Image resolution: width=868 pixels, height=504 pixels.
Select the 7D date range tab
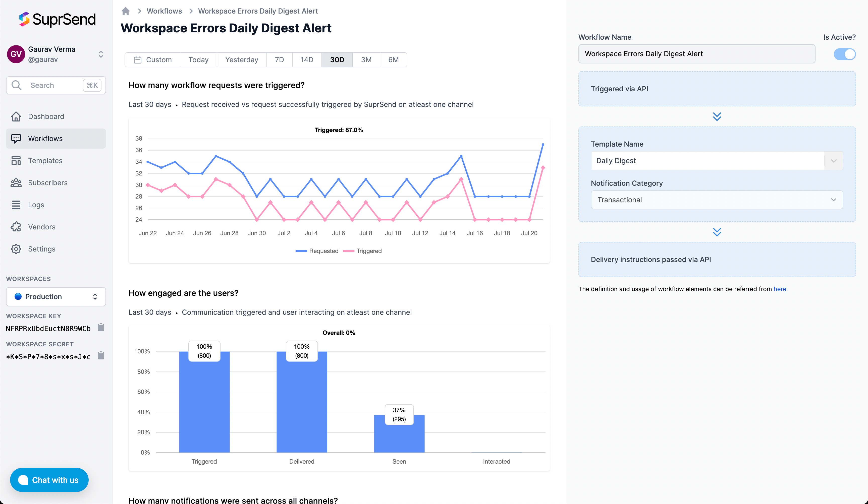[279, 59]
